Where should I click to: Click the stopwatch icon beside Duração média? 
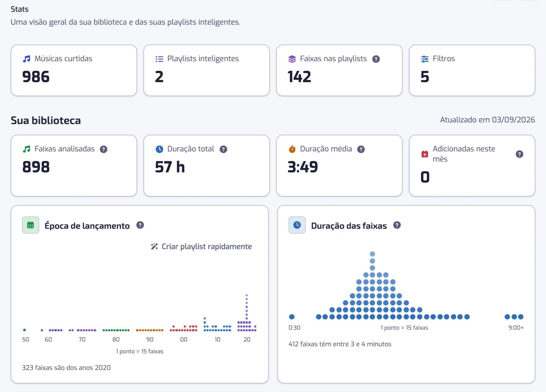point(292,149)
